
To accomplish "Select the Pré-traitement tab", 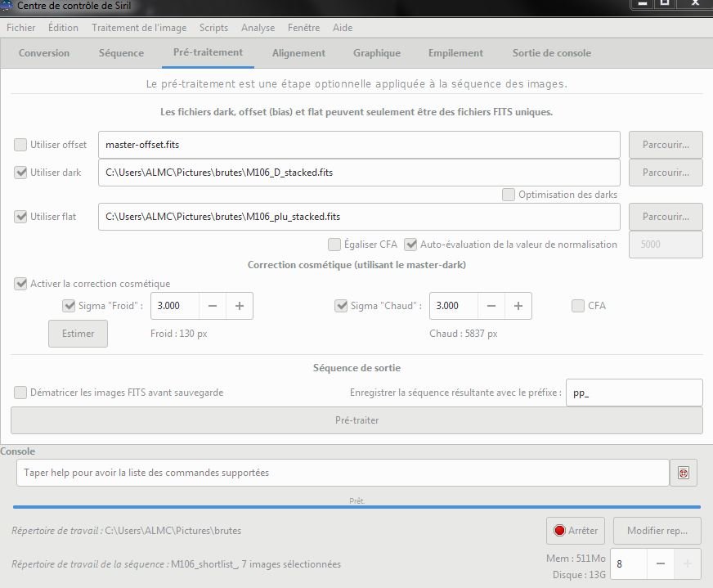I will [x=208, y=53].
